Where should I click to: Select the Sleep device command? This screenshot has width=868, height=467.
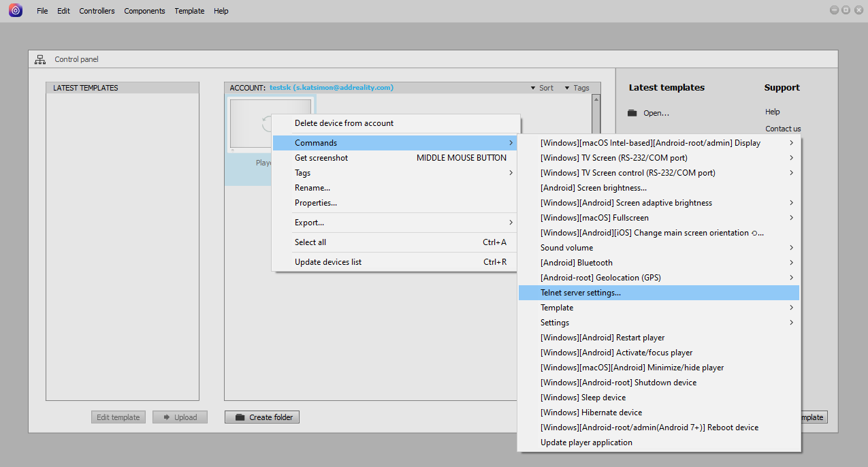click(x=659, y=398)
